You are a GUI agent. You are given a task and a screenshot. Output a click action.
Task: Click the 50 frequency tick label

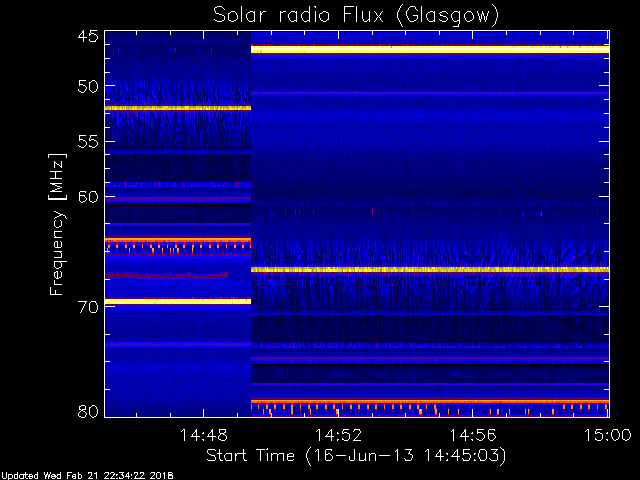click(88, 87)
